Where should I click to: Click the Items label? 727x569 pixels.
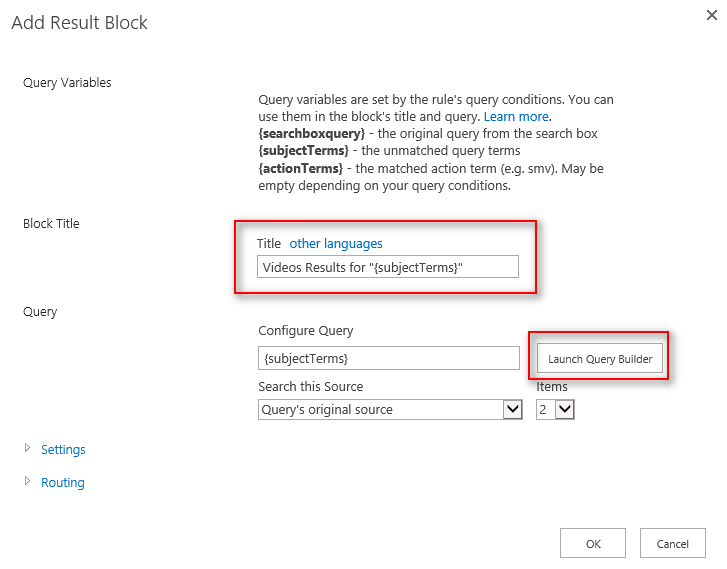pos(552,387)
